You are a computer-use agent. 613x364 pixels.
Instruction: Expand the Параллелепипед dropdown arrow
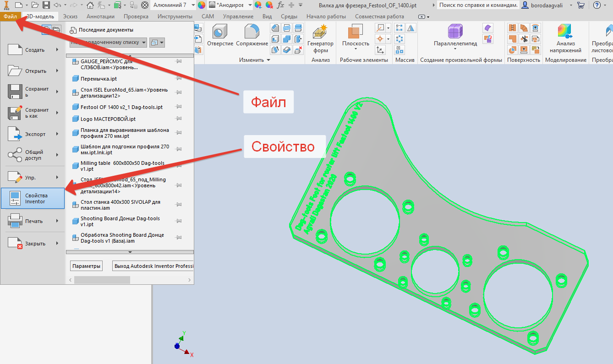(455, 49)
